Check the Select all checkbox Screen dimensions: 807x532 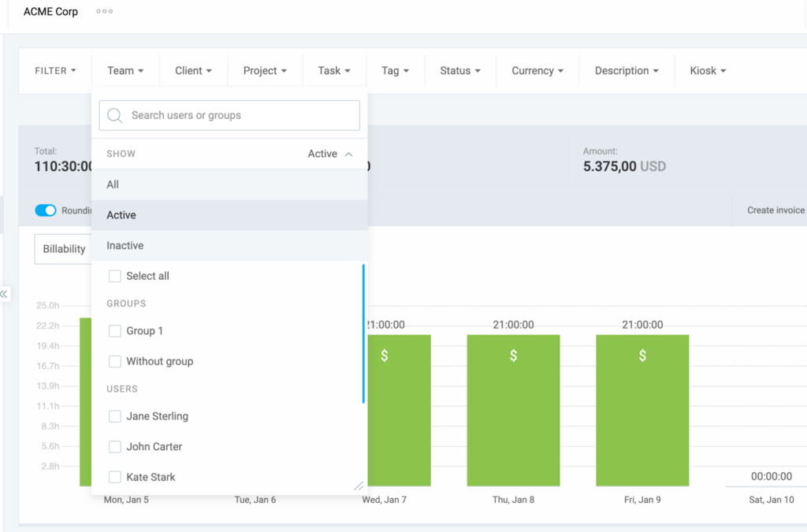pos(115,277)
